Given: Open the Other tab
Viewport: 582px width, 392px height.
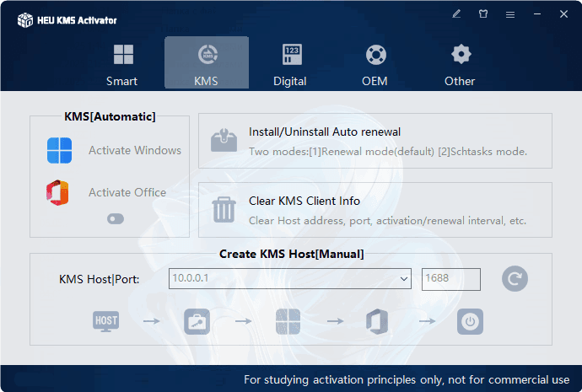Looking at the screenshot, I should 460,64.
